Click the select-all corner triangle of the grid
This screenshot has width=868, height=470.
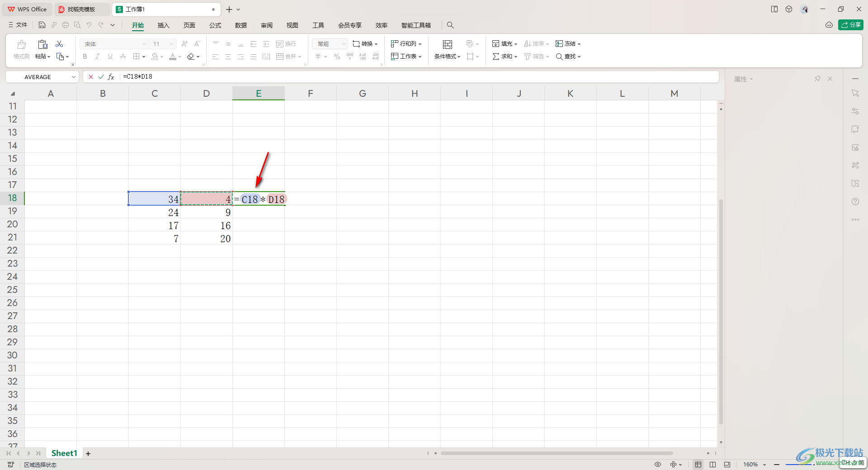point(13,94)
